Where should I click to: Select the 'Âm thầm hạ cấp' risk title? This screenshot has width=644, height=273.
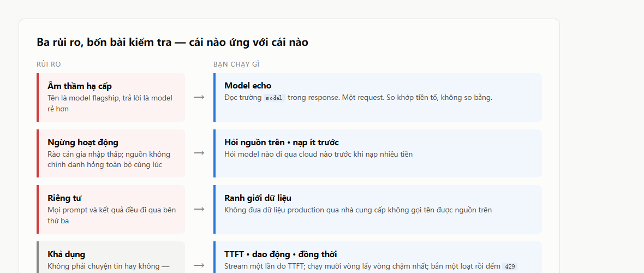point(80,86)
